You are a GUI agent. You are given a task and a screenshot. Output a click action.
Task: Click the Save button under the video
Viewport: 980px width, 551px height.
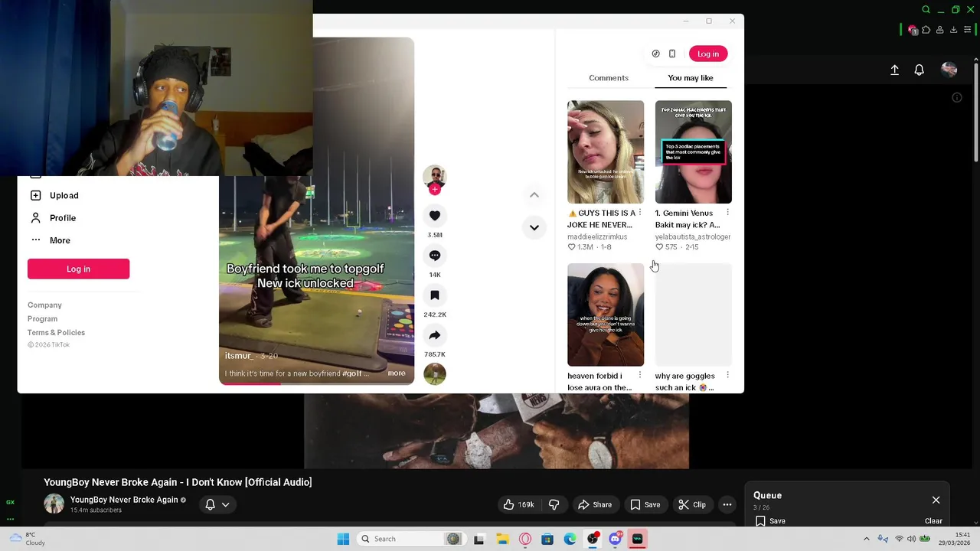click(x=645, y=504)
